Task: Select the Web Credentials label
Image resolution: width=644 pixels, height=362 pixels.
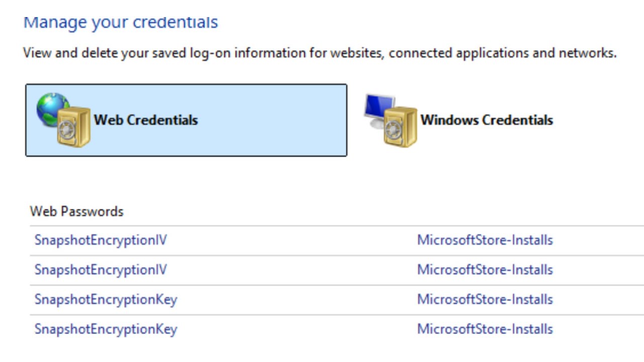Action: point(145,120)
